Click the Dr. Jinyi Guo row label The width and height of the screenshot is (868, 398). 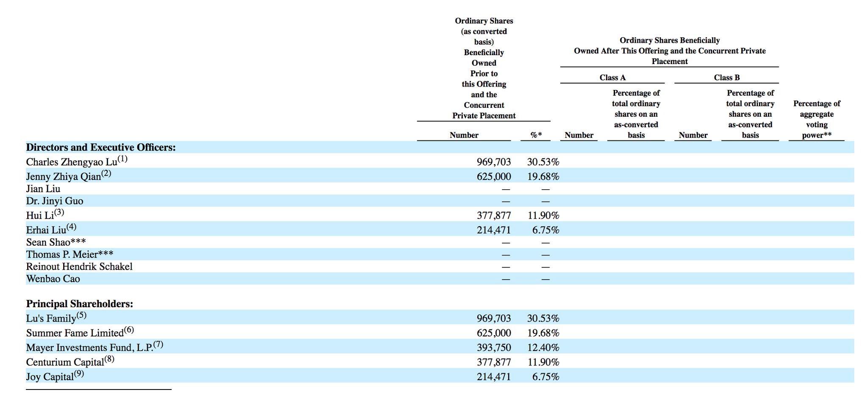[55, 201]
